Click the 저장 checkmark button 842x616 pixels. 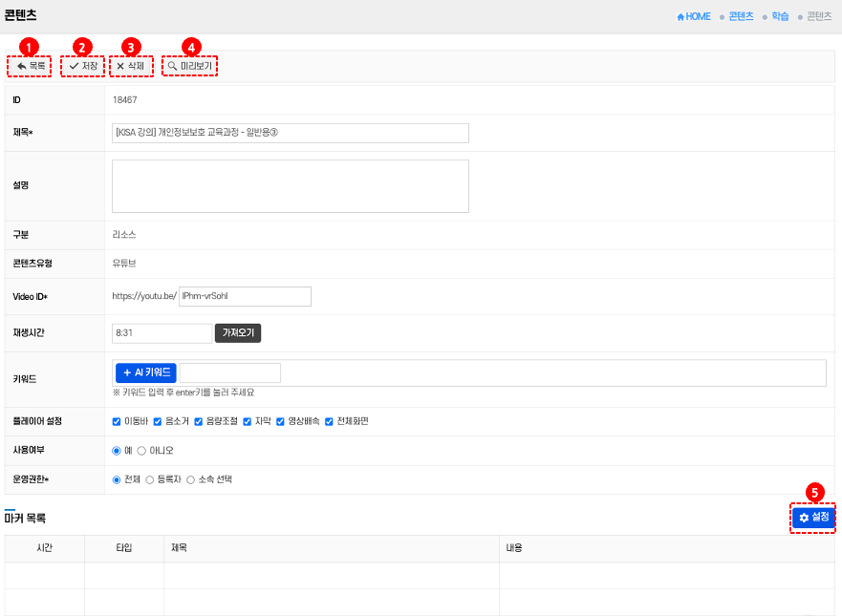coord(82,66)
